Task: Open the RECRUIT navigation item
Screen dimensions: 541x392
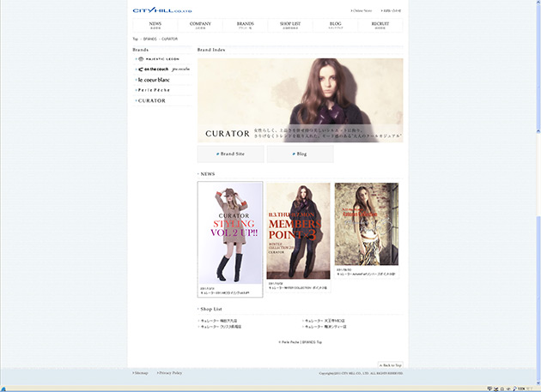Action: tap(380, 25)
